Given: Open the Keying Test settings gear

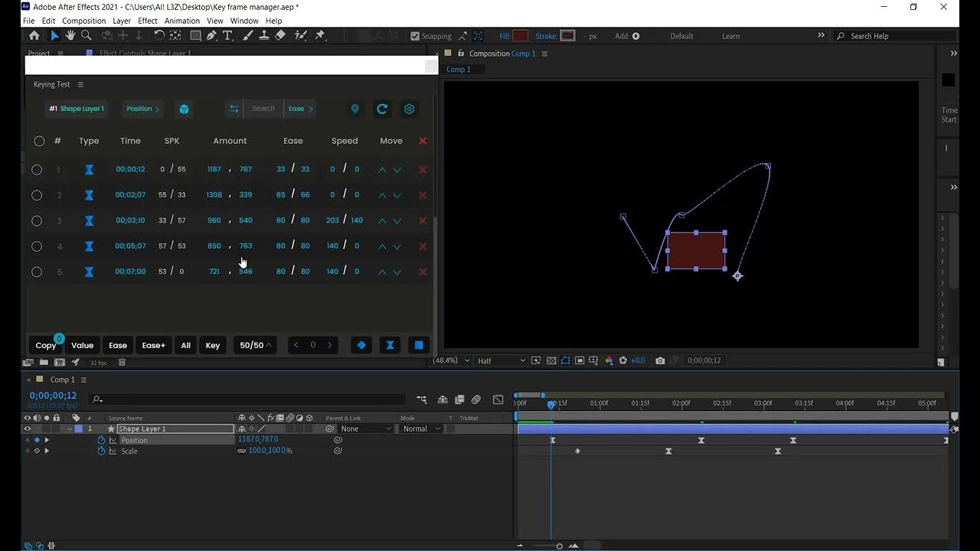Looking at the screenshot, I should (x=409, y=109).
